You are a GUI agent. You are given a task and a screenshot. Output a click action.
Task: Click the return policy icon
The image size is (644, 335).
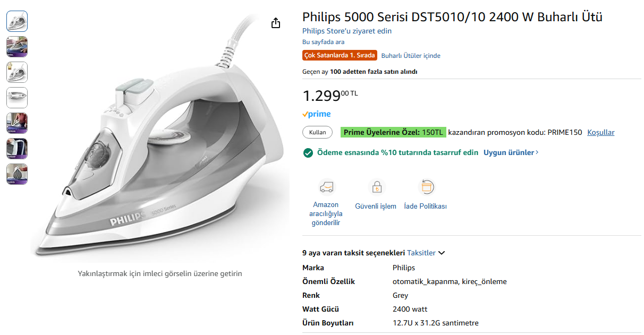[426, 187]
